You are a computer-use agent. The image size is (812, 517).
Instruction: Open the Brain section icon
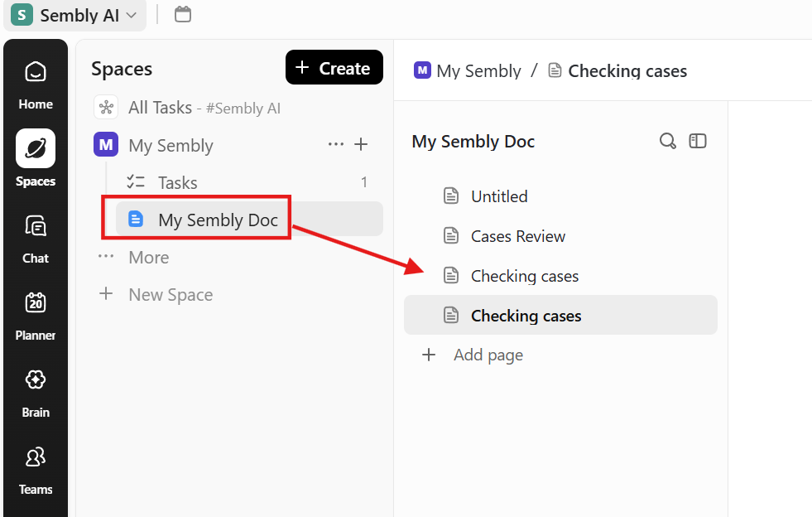pos(35,392)
